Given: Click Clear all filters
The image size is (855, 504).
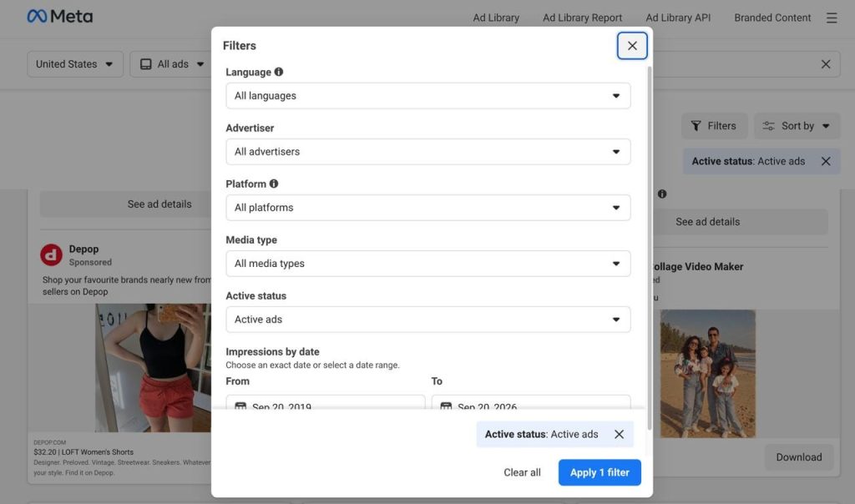Looking at the screenshot, I should tap(522, 472).
